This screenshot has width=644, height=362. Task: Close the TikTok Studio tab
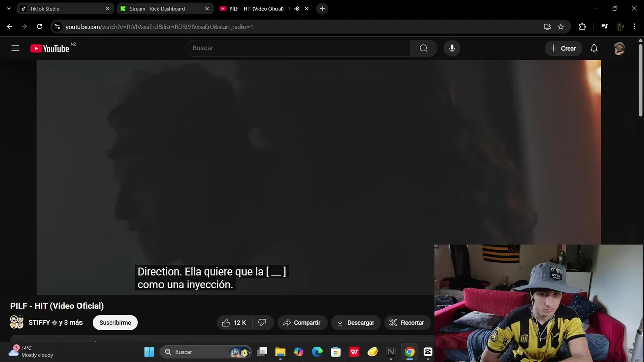click(x=107, y=9)
